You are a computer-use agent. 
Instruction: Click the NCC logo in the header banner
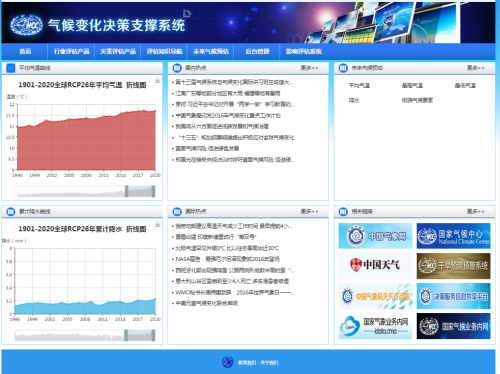click(26, 25)
